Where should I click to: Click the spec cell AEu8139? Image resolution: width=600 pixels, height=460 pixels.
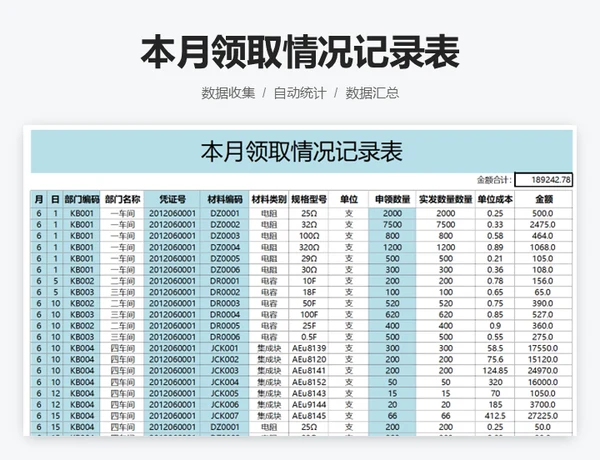click(309, 348)
